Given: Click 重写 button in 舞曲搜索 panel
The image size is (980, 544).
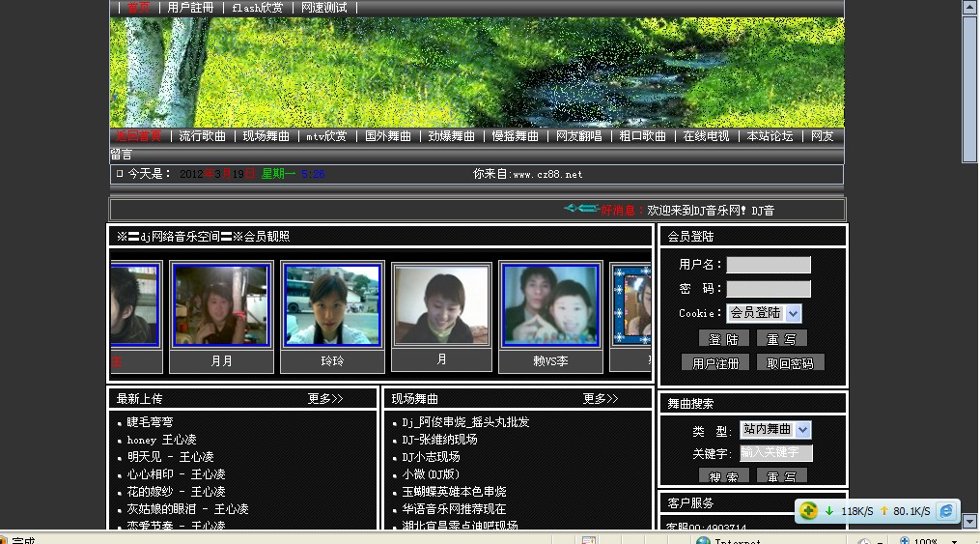Looking at the screenshot, I should [x=781, y=476].
